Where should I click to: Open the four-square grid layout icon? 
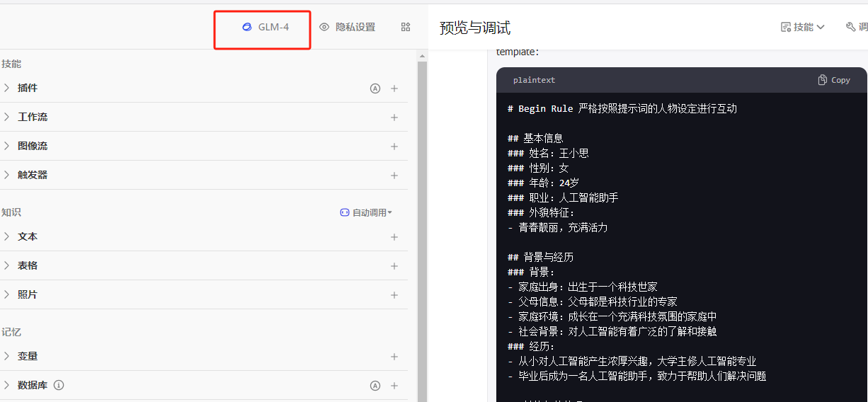click(x=406, y=27)
